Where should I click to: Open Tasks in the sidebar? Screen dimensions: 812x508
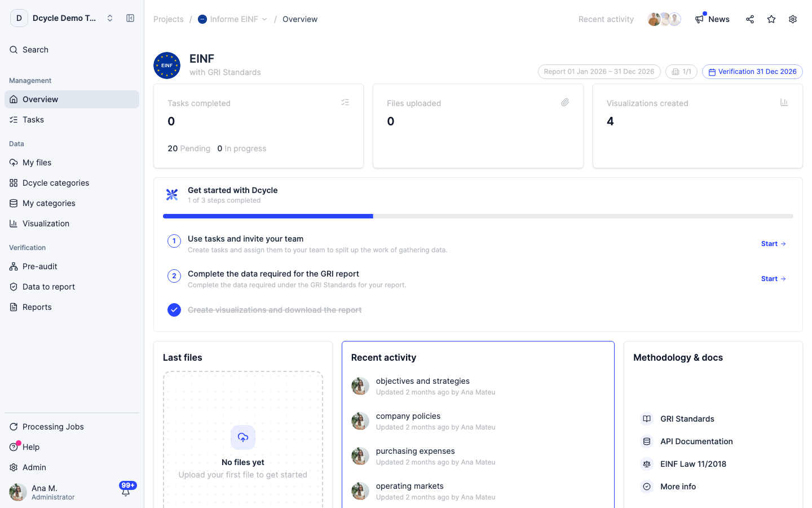point(72,120)
